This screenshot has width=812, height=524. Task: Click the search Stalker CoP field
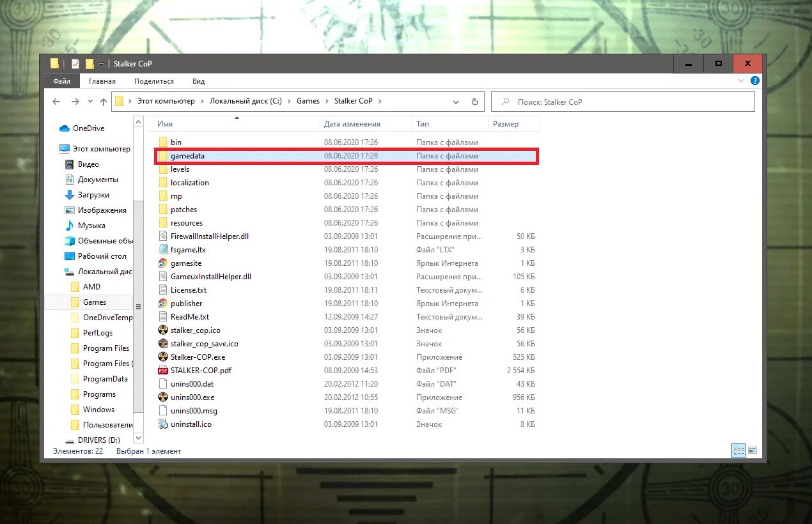click(x=623, y=102)
